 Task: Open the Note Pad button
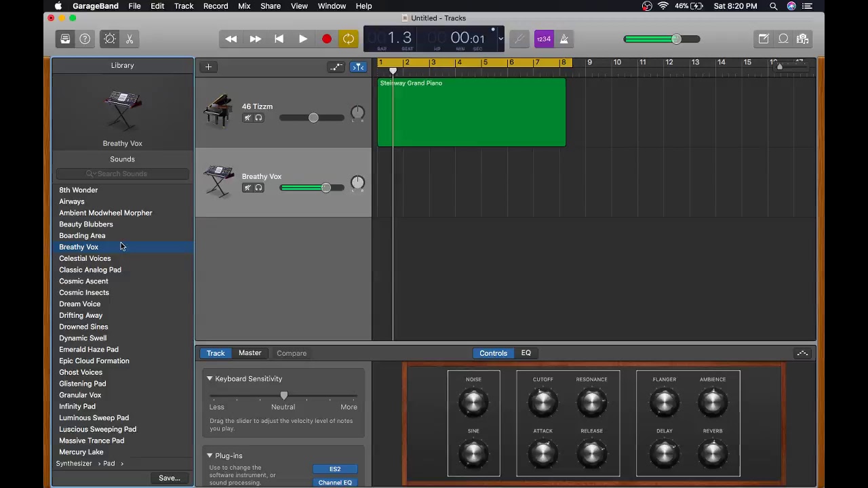pyautogui.click(x=764, y=39)
